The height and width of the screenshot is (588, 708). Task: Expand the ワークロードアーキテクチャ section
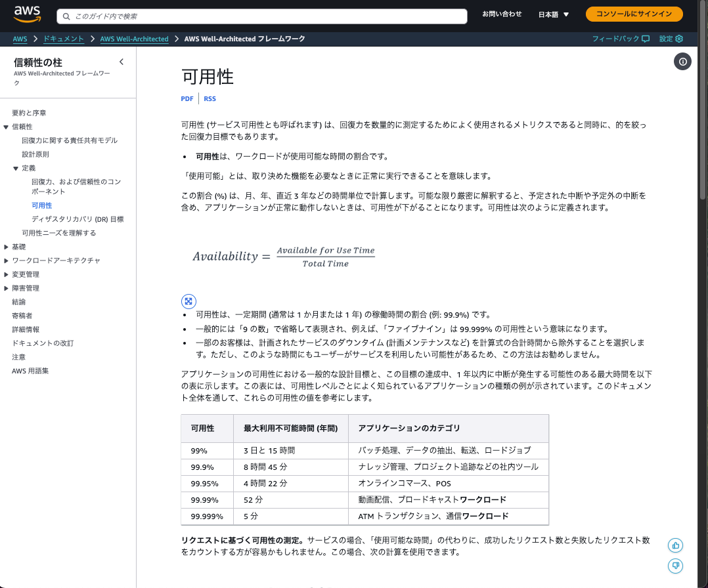click(x=6, y=261)
